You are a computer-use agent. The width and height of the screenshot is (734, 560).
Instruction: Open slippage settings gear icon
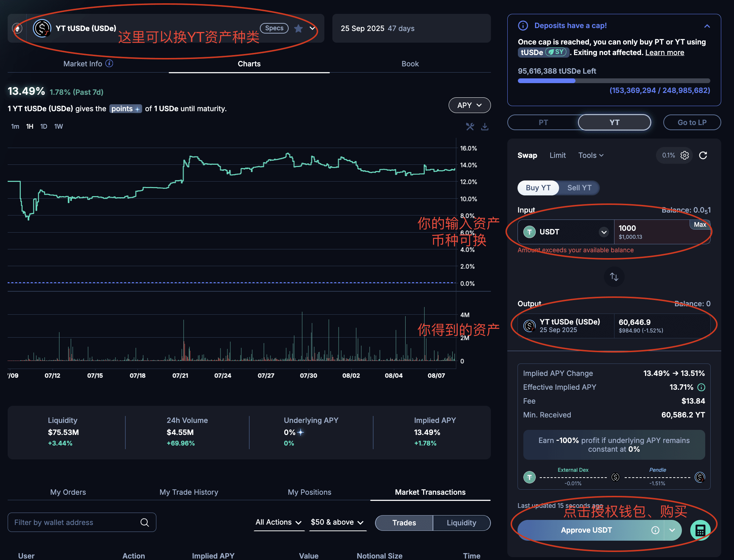[685, 155]
